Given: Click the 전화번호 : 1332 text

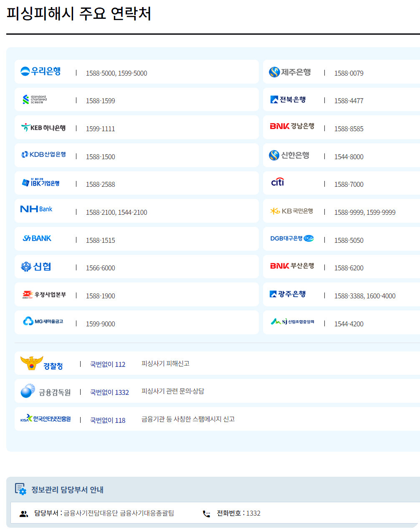Looking at the screenshot, I should 238,513.
